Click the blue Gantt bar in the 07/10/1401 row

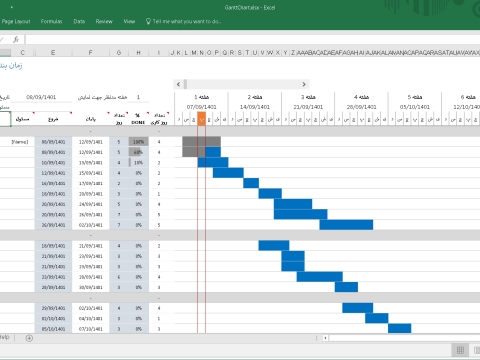(x=400, y=328)
